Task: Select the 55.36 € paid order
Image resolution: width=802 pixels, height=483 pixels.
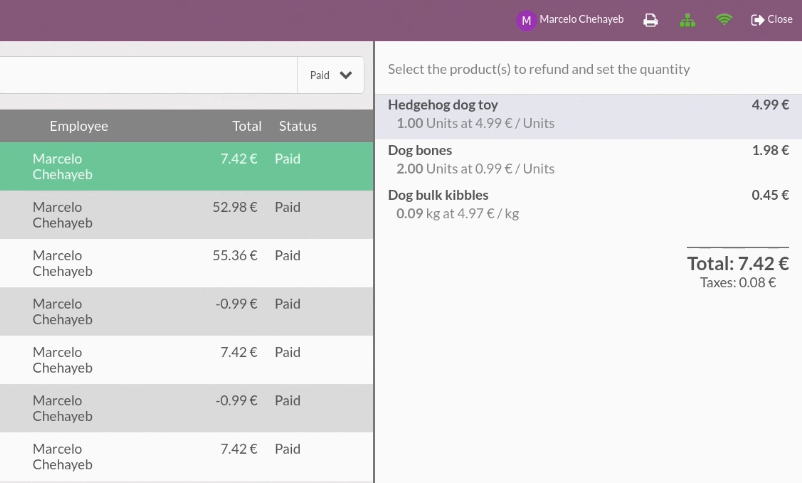Action: pyautogui.click(x=186, y=263)
